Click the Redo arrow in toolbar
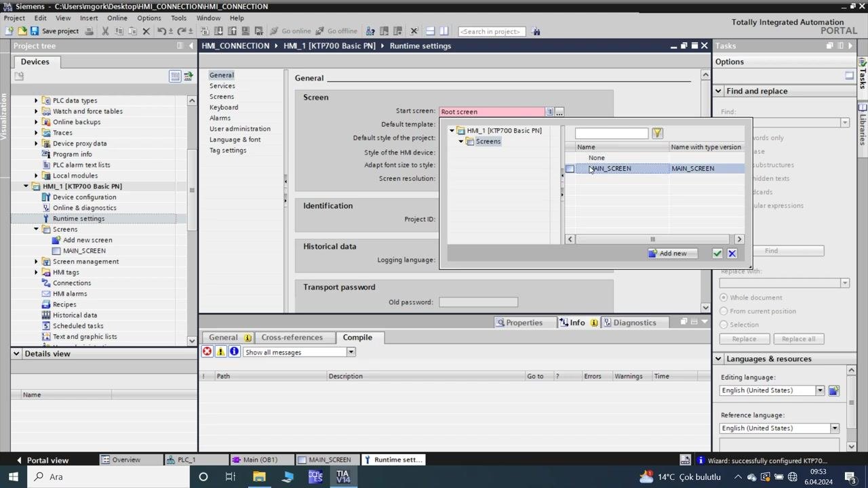Viewport: 868px width, 488px height. pyautogui.click(x=182, y=31)
